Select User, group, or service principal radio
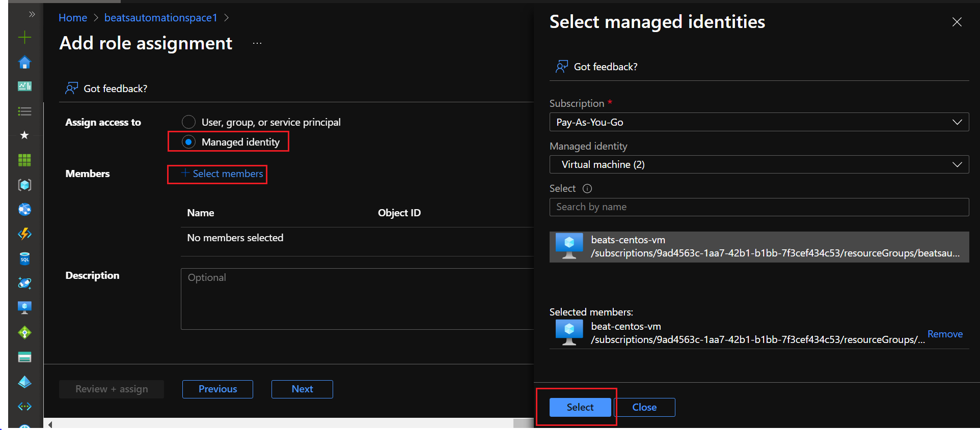Viewport: 980px width, 430px height. pyautogui.click(x=189, y=122)
